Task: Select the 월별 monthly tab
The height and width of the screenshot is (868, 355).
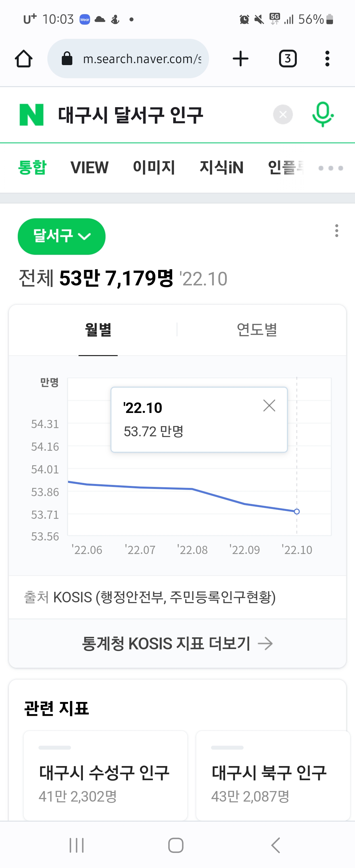Action: coord(98,329)
